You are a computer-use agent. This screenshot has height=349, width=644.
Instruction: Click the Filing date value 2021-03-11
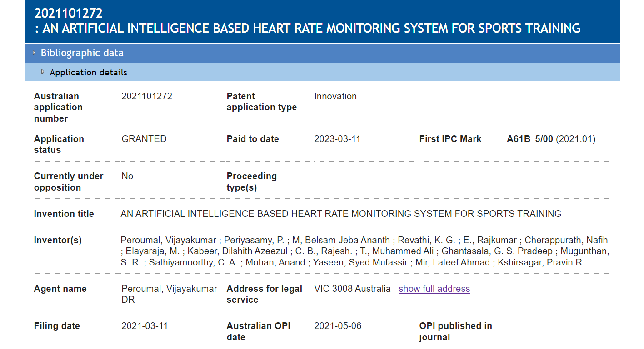pyautogui.click(x=145, y=326)
